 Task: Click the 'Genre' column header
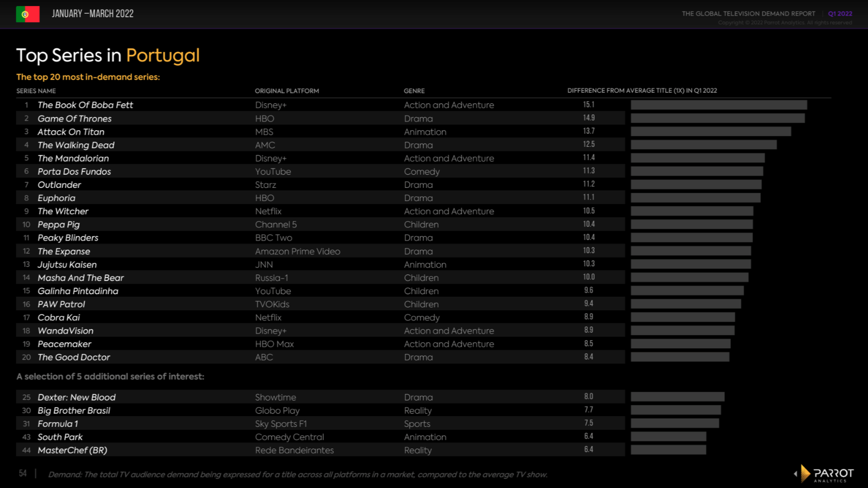[414, 91]
